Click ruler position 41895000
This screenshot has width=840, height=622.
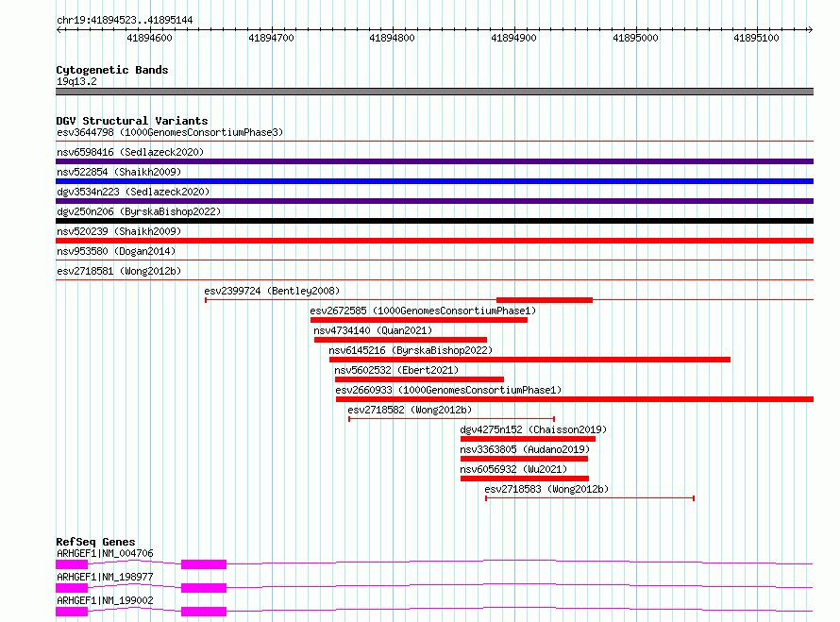pos(635,38)
